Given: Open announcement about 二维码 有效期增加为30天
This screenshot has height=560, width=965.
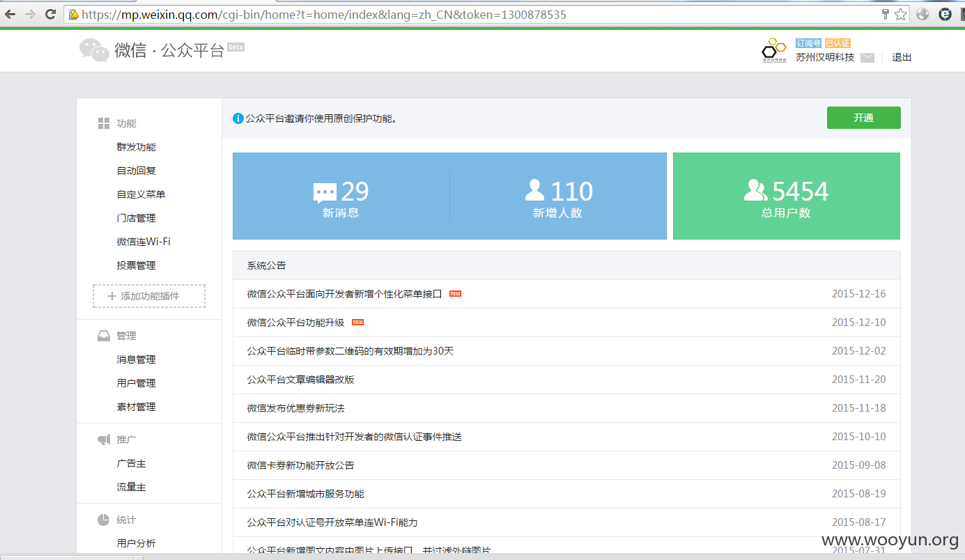Looking at the screenshot, I should pos(350,351).
